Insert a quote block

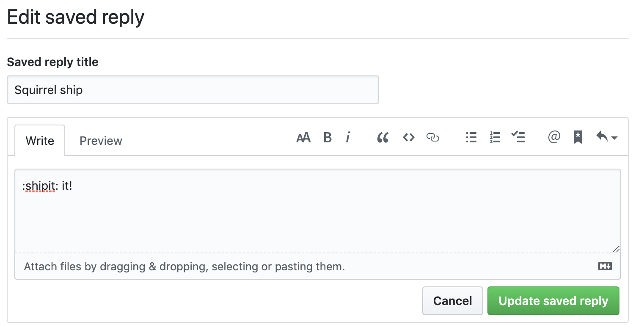(383, 138)
